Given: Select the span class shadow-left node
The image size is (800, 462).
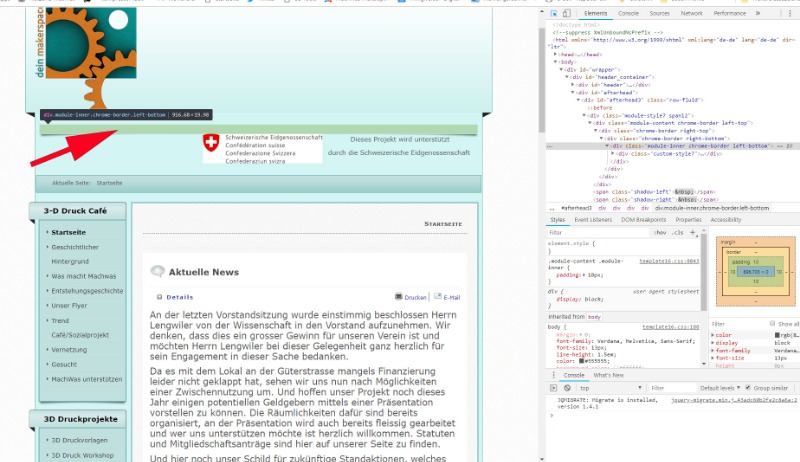Looking at the screenshot, I should point(654,192).
